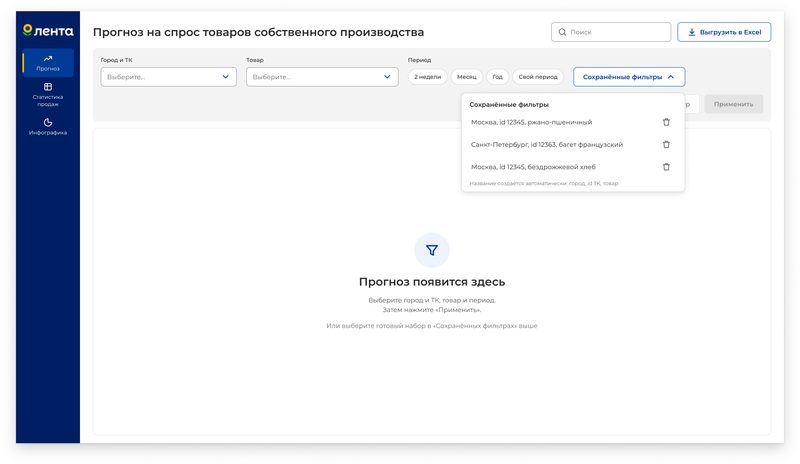800x464 pixels.
Task: Open Инфографика in sidebar
Action: pyautogui.click(x=48, y=126)
